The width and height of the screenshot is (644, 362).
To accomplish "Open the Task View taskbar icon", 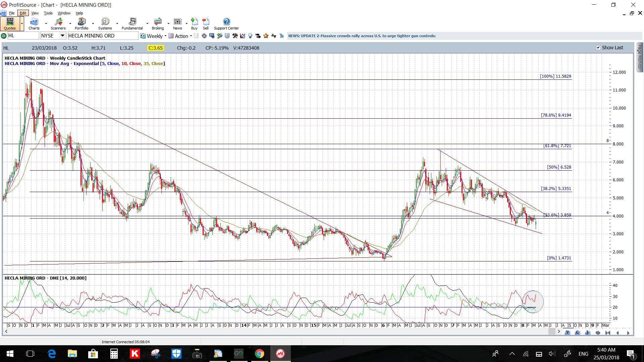I will [30, 354].
